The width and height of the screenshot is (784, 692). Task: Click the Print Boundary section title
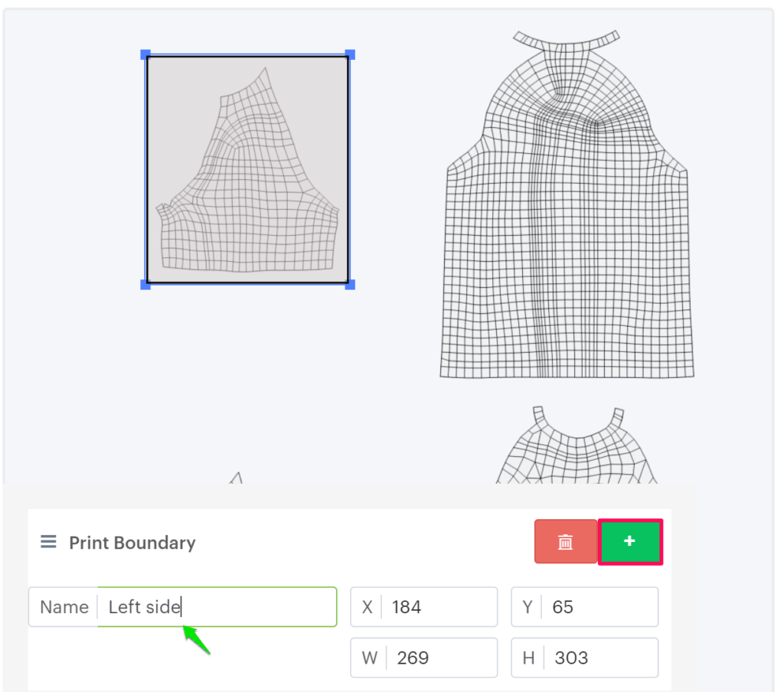click(132, 543)
